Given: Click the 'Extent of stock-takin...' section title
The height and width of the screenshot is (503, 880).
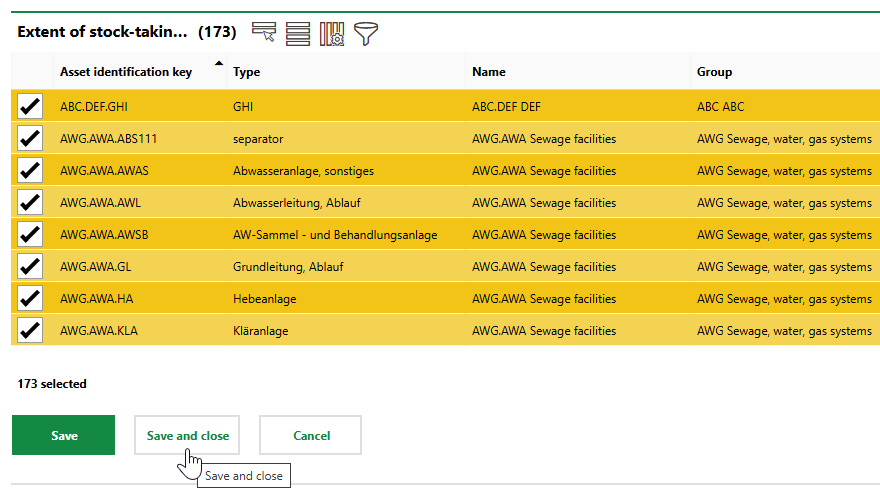Looking at the screenshot, I should [102, 31].
